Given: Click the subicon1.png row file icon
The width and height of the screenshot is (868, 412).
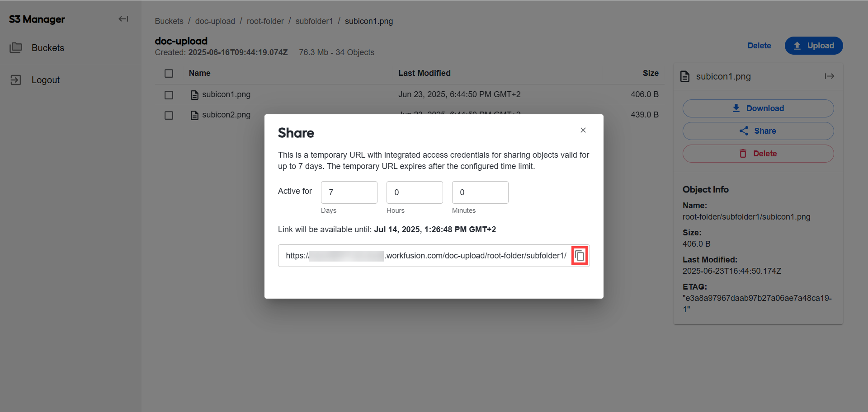Looking at the screenshot, I should [194, 95].
